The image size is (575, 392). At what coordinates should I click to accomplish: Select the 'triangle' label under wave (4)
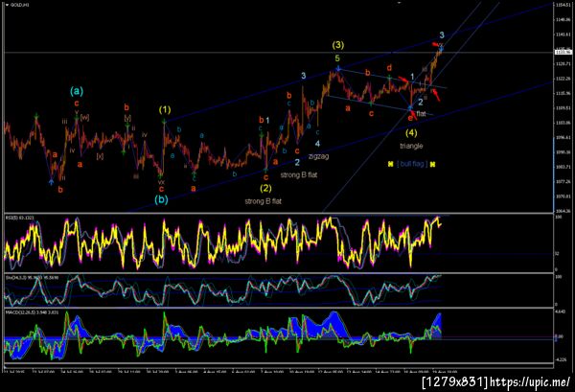click(x=411, y=146)
